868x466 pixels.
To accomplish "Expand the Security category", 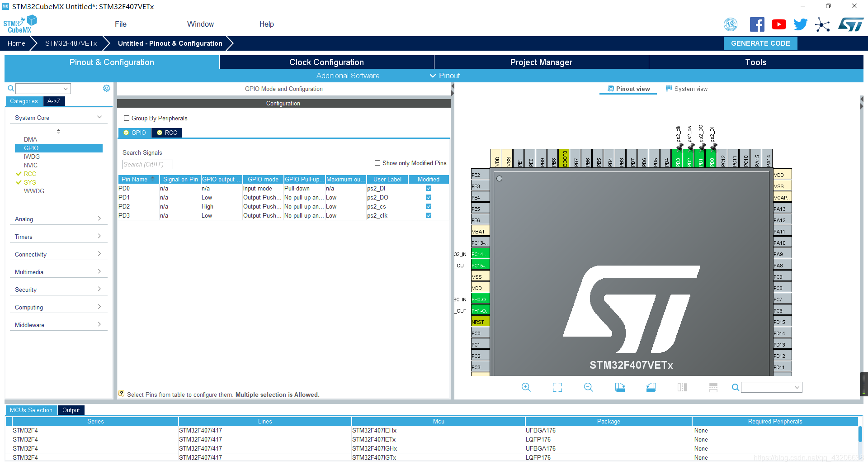I will [58, 290].
